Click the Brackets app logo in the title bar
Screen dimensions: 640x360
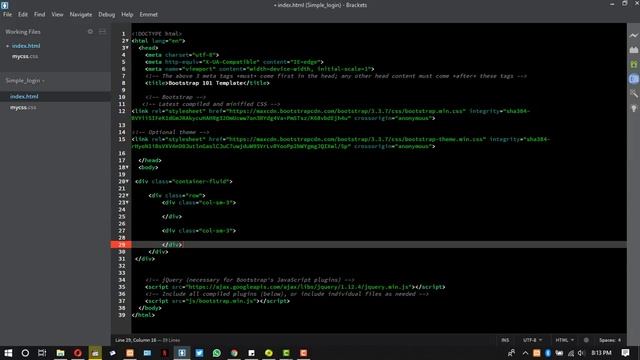click(4, 5)
